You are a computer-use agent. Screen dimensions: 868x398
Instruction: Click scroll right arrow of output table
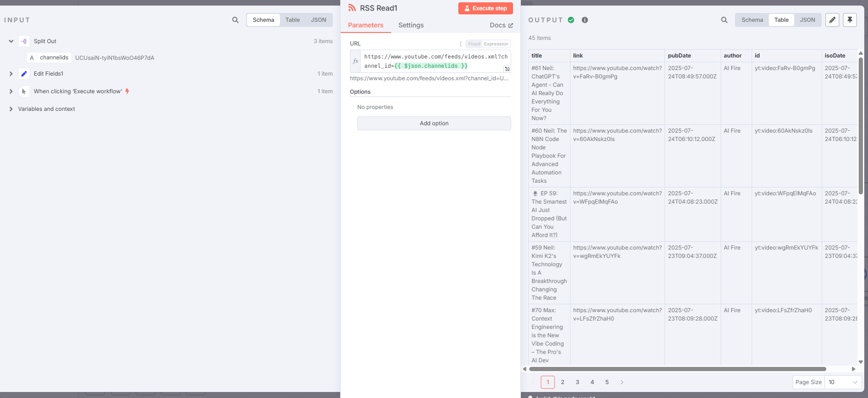[x=854, y=369]
